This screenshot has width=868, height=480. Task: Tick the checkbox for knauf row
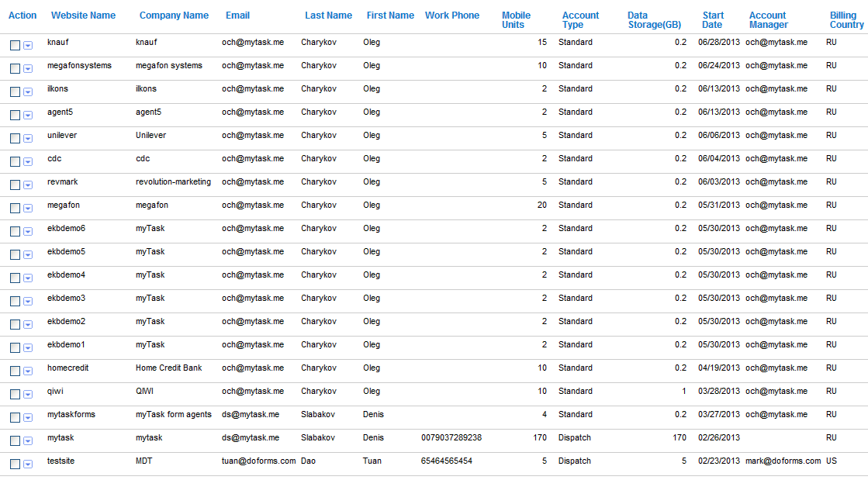coord(15,46)
